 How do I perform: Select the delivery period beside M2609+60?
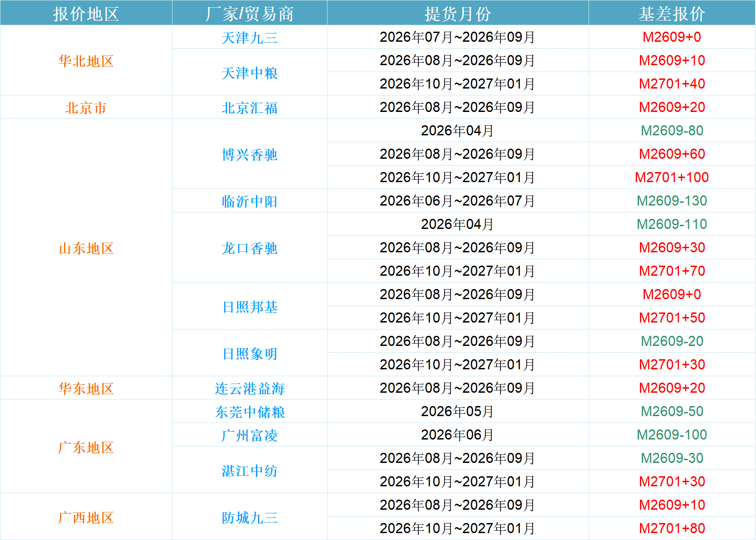coord(457,154)
